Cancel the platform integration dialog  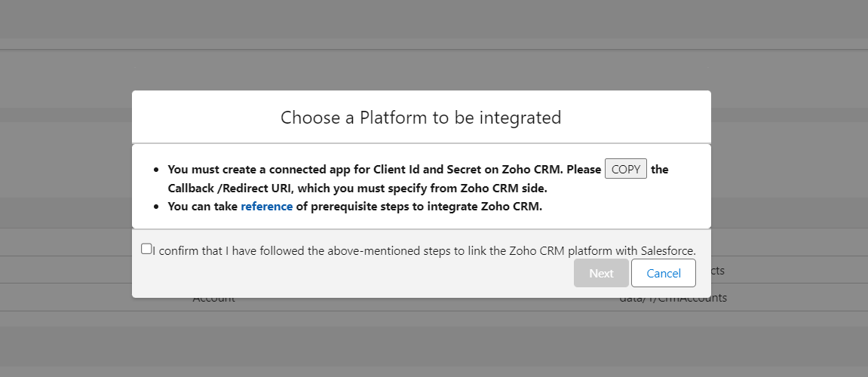pos(663,273)
